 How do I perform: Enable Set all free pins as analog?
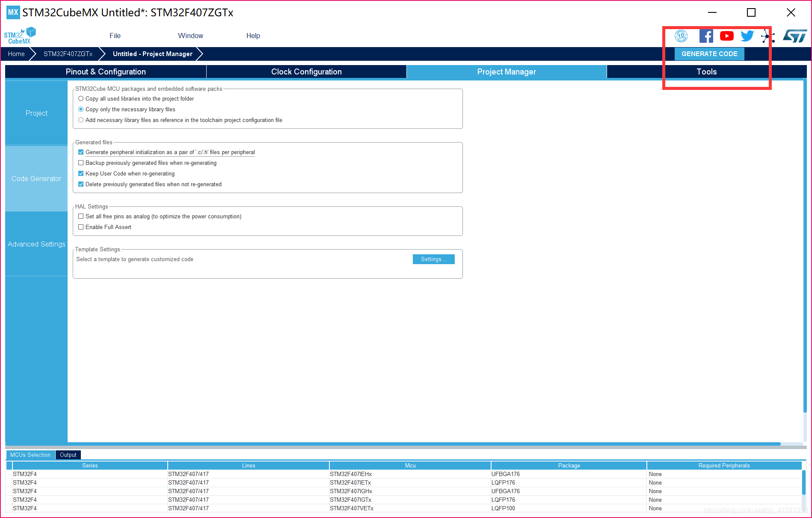point(81,217)
